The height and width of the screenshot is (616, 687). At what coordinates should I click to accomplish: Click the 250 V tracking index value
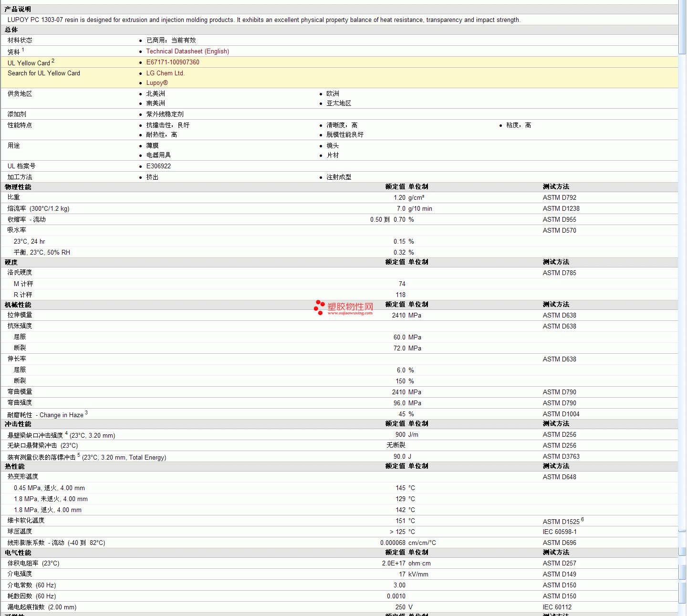point(404,607)
